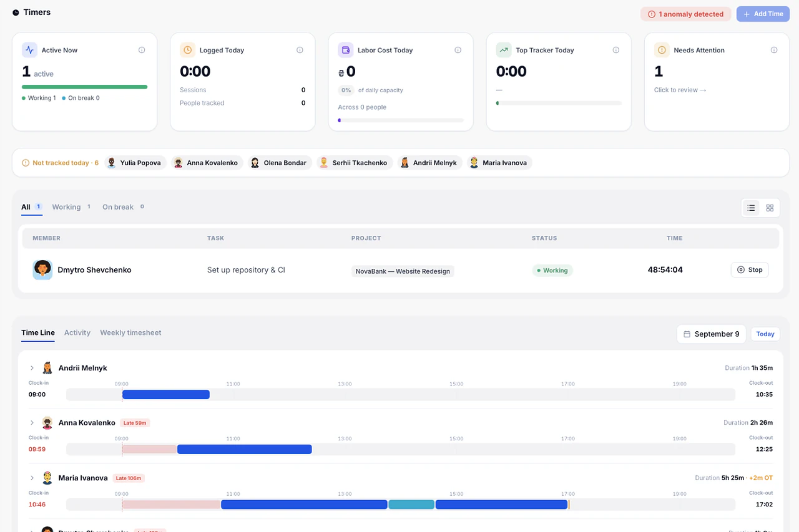The height and width of the screenshot is (532, 799).
Task: Select Maria Ivanova not-tracked chip
Action: (499, 163)
